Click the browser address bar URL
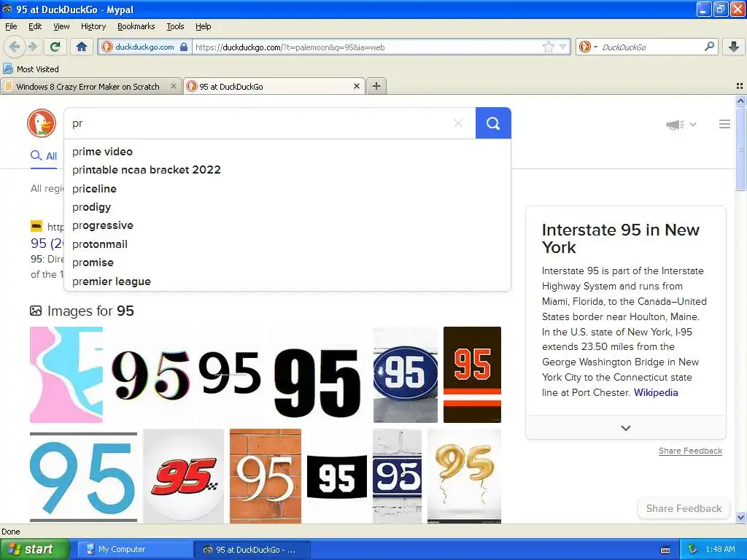 pyautogui.click(x=367, y=47)
